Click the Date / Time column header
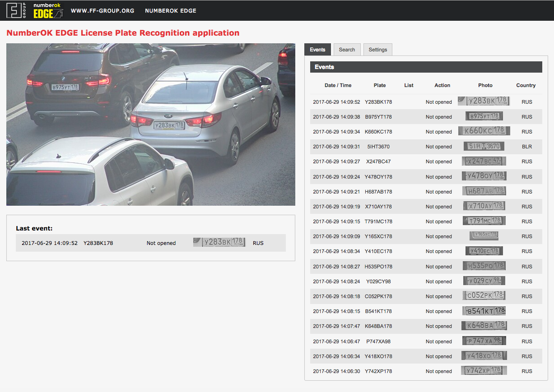Screen dimensions: 554x392 [338, 85]
